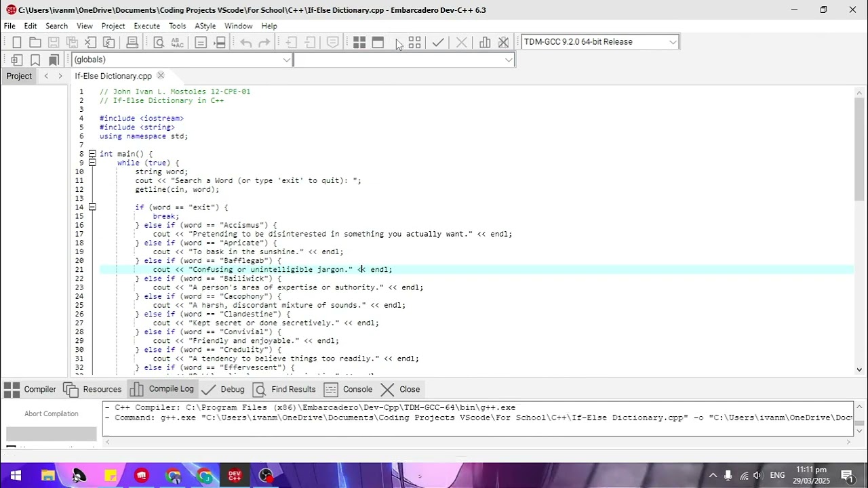Open the Search menu
This screenshot has width=868, height=488.
[x=56, y=26]
